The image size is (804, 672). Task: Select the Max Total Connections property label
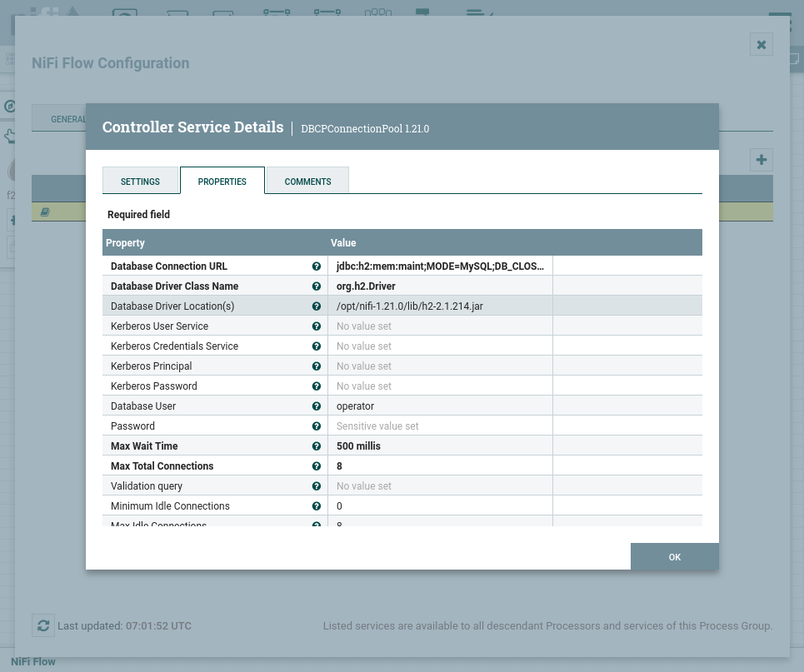click(162, 466)
